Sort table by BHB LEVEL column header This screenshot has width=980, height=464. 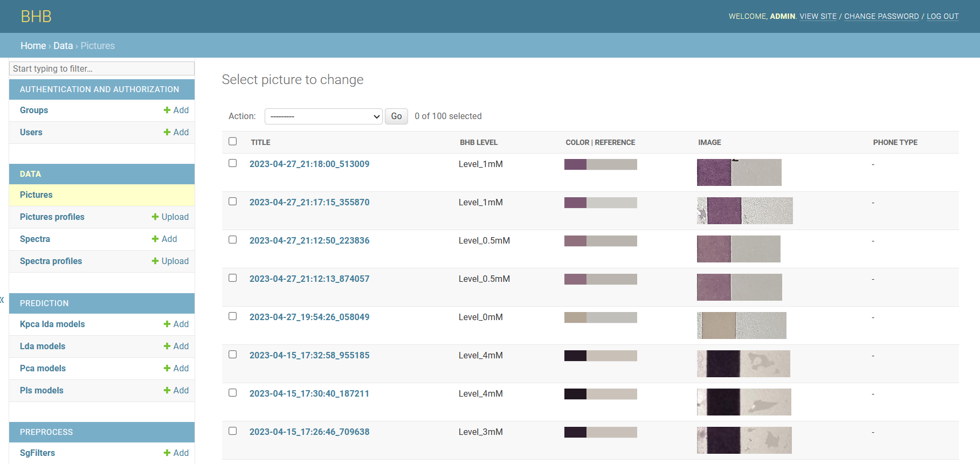tap(478, 143)
